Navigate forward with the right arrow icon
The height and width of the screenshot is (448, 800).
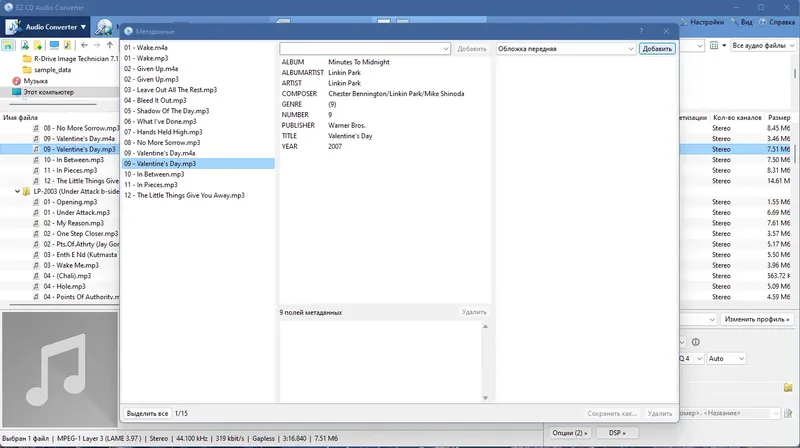97,45
